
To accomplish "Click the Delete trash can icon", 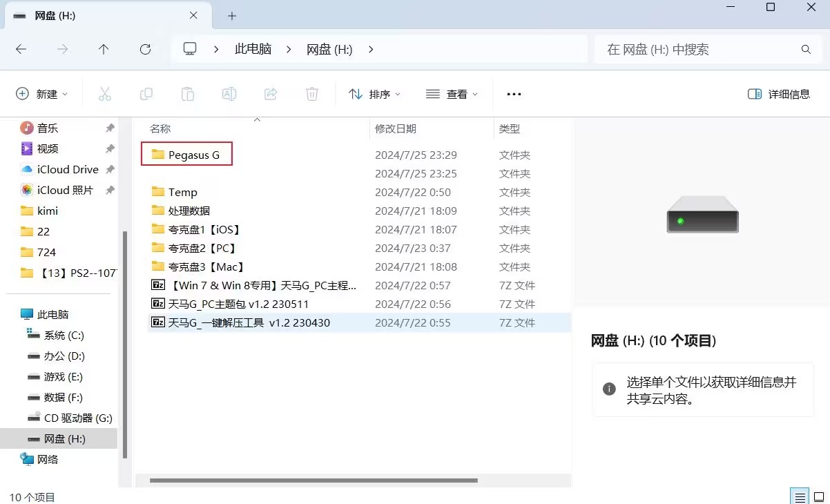I will 312,94.
